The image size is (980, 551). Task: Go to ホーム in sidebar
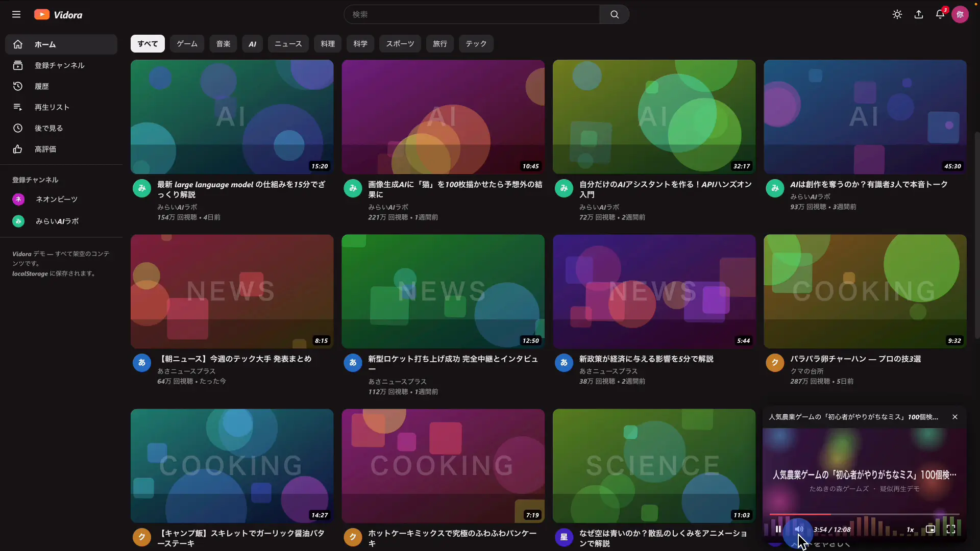[x=61, y=44]
